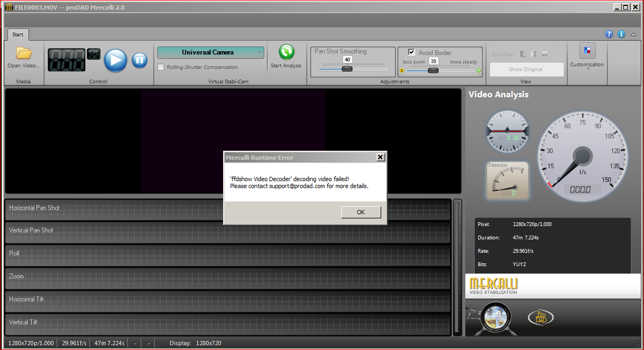644x350 pixels.
Task: Select the first Split View layout icon
Action: pos(523,54)
